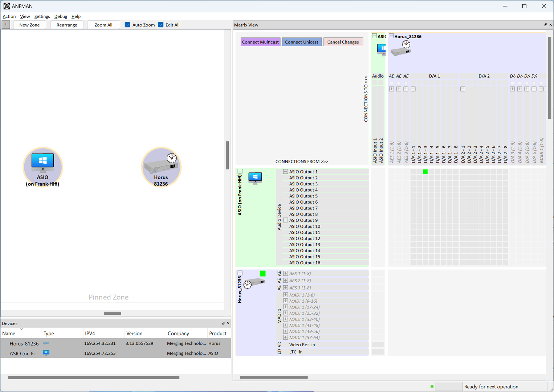
Task: Click the exclamation alert icon in the toolbar
Action: 6,25
